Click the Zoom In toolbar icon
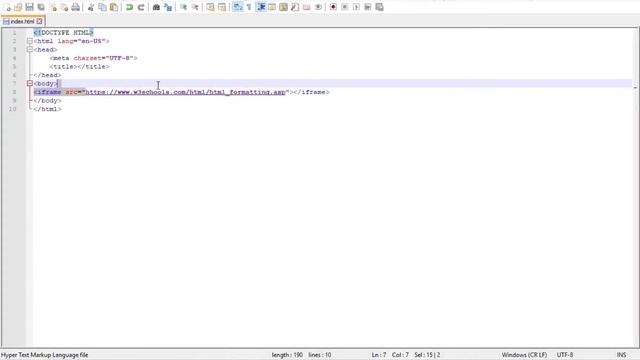The image size is (640, 360). [184, 7]
